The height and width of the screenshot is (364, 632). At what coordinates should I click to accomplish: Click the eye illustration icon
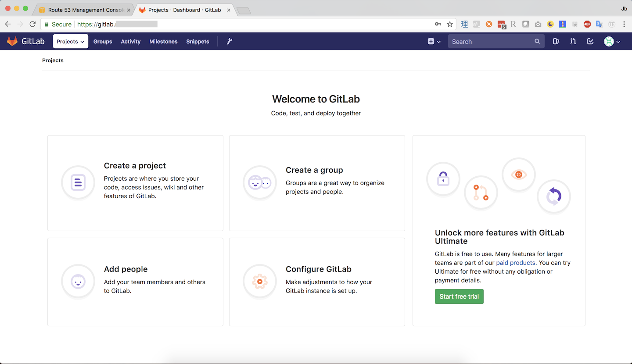click(x=519, y=175)
